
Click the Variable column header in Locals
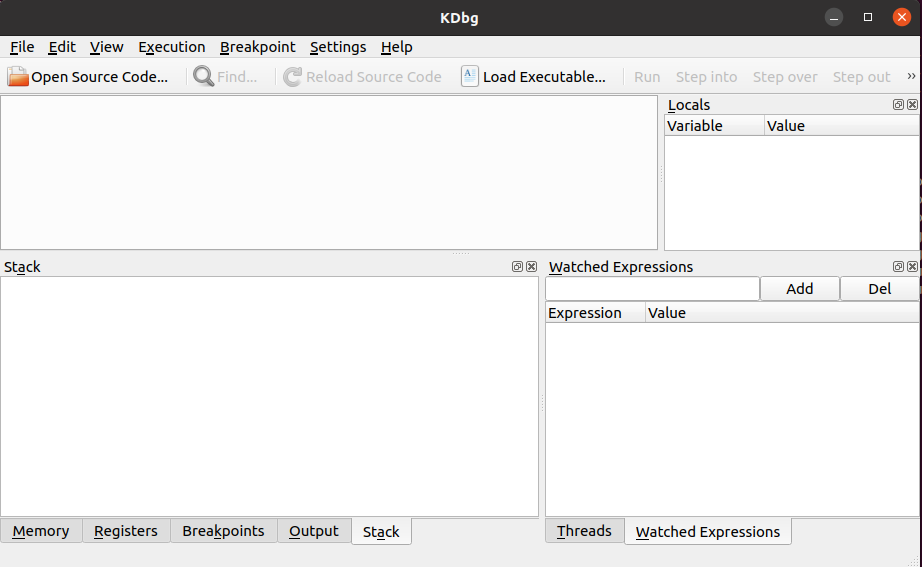tap(714, 126)
